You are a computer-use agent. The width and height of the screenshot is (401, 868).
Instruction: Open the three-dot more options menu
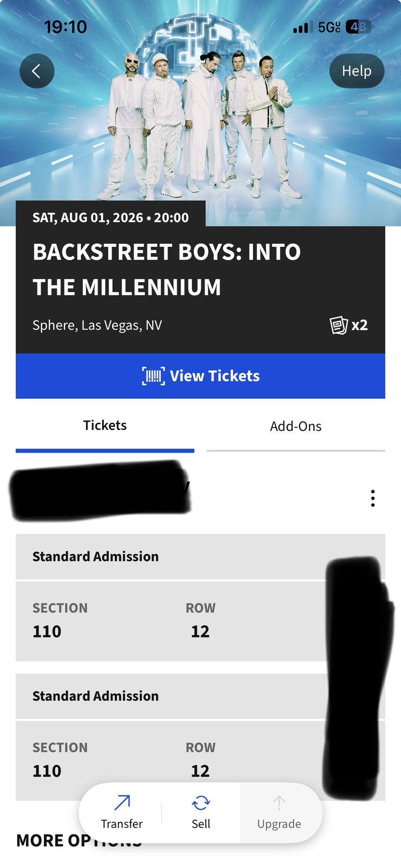coord(373,498)
